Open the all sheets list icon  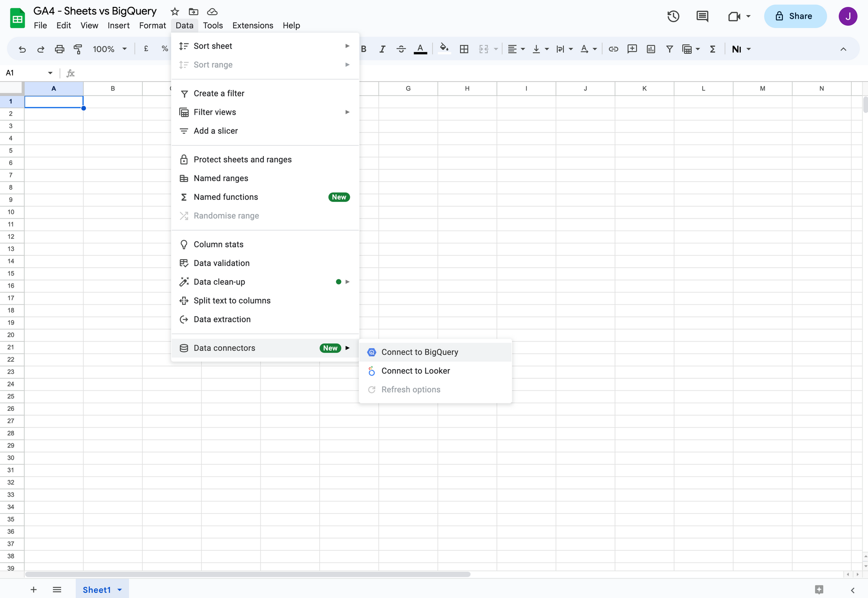pos(57,589)
